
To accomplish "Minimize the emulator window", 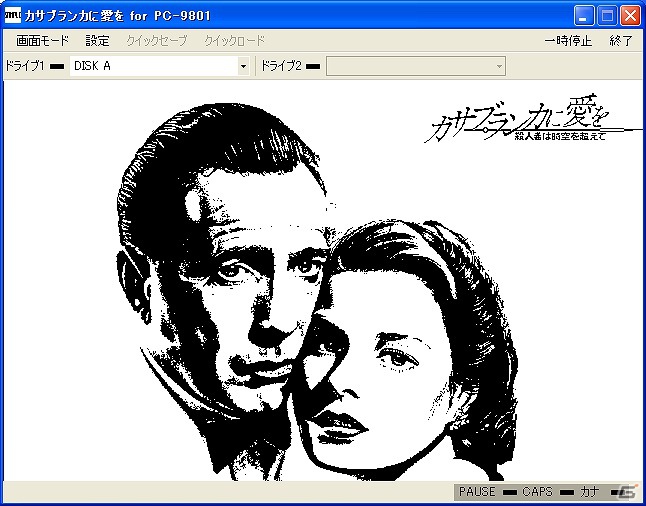I will tap(584, 16).
